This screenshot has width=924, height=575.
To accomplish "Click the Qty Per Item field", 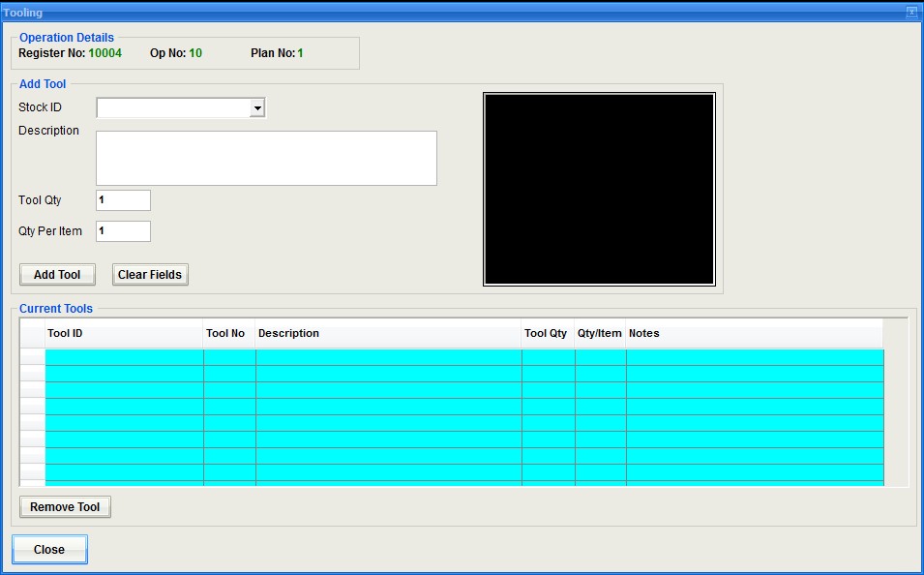I will tap(123, 231).
